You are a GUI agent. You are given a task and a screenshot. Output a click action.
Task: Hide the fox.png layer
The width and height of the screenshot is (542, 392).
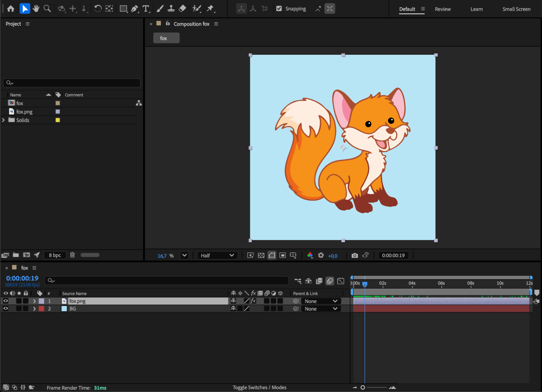(5, 301)
